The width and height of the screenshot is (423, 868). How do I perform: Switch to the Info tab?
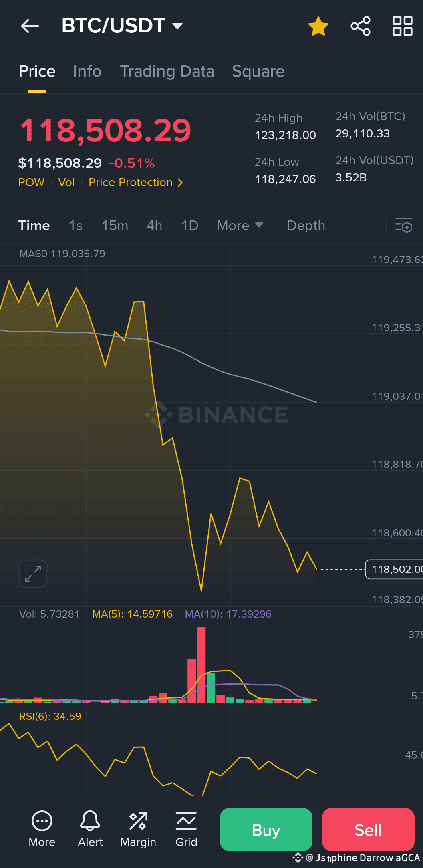point(87,71)
